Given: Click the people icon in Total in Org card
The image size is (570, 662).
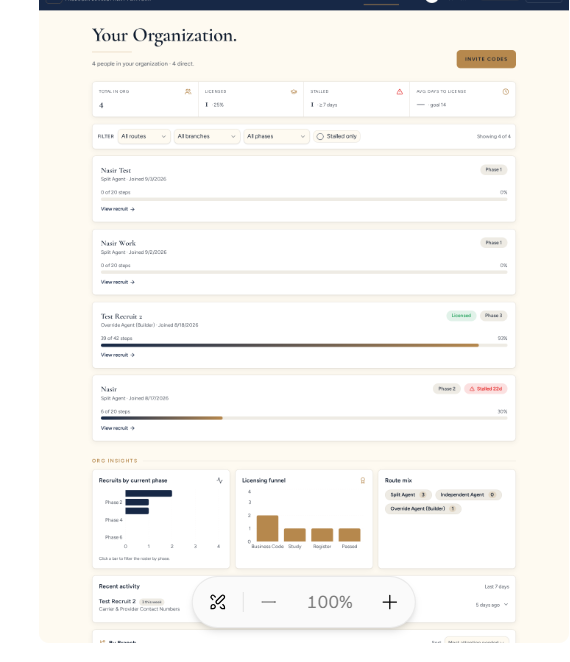Looking at the screenshot, I should tap(188, 92).
